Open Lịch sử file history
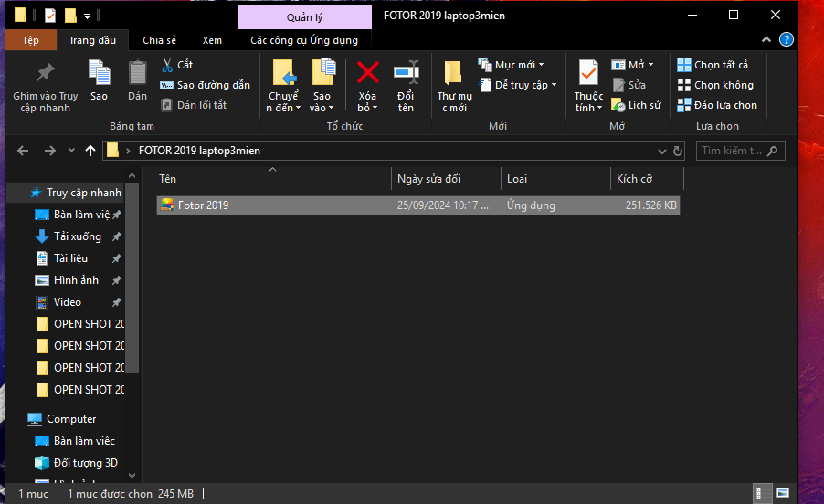This screenshot has height=504, width=824. point(636,105)
